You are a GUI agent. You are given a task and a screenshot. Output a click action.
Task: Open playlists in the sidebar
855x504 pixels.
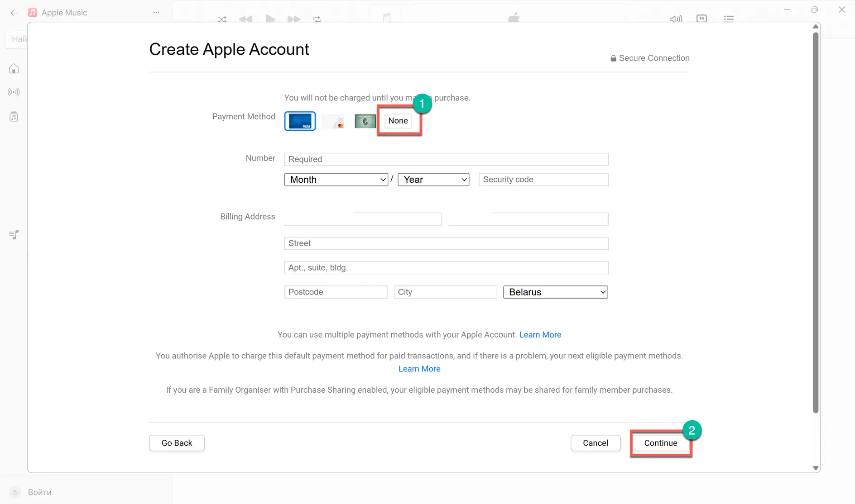tap(14, 234)
